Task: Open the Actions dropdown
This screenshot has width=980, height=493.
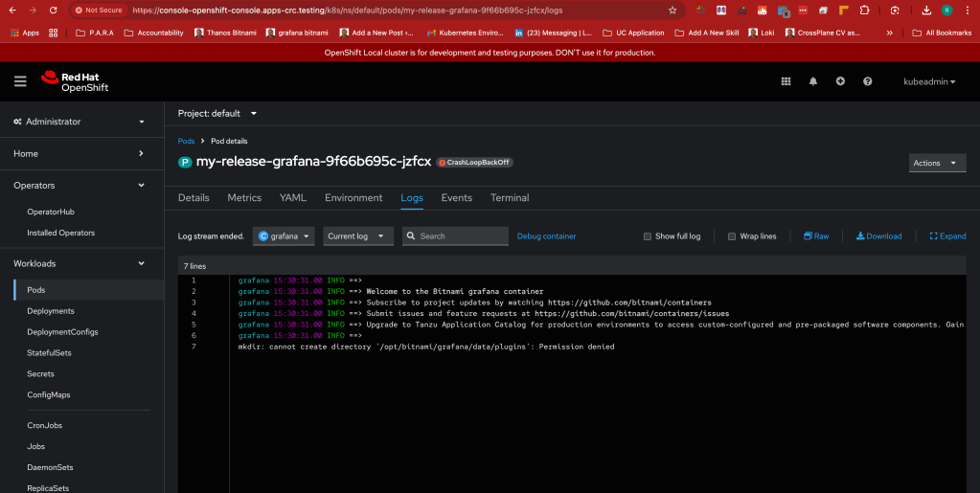Action: 938,163
